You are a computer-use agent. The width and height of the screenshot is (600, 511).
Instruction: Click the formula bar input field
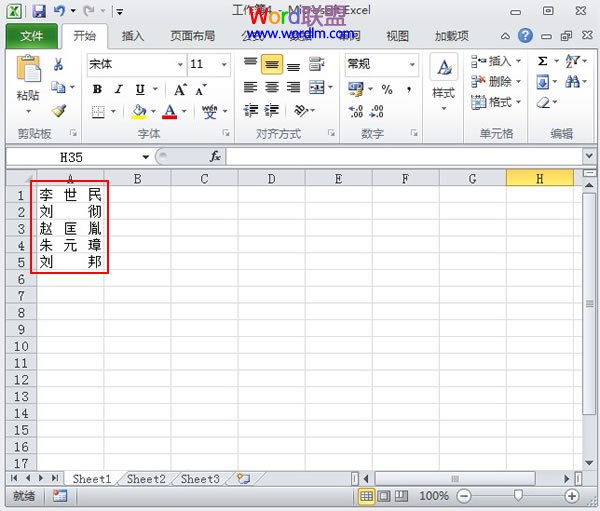pos(404,156)
